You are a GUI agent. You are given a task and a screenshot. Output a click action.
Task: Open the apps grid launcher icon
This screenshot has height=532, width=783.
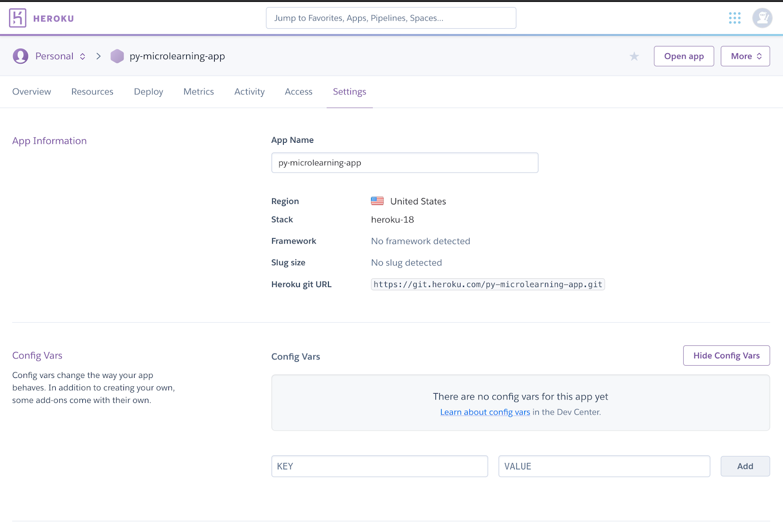tap(735, 18)
